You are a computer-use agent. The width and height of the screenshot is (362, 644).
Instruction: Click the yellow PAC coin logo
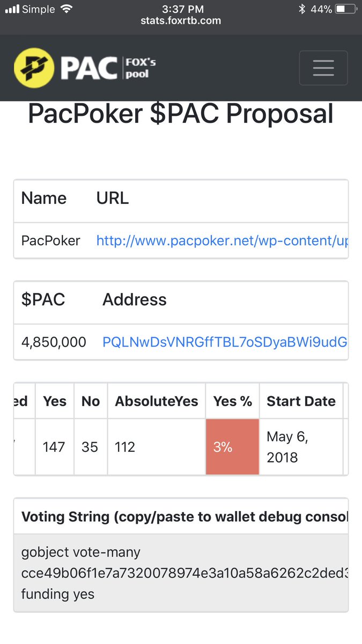(x=34, y=68)
